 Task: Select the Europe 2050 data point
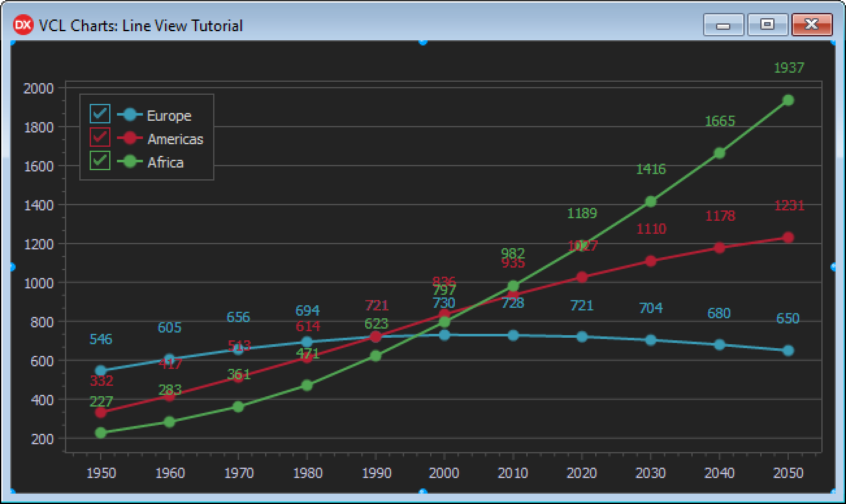(788, 351)
